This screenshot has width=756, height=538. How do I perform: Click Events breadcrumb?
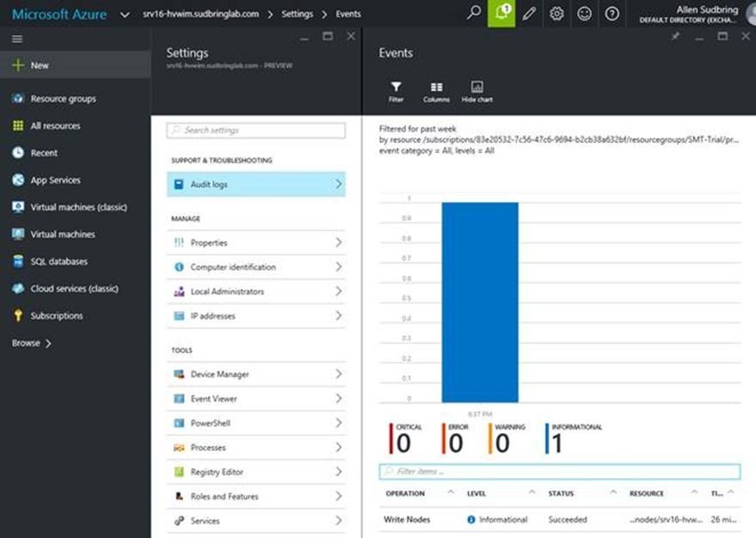point(348,14)
